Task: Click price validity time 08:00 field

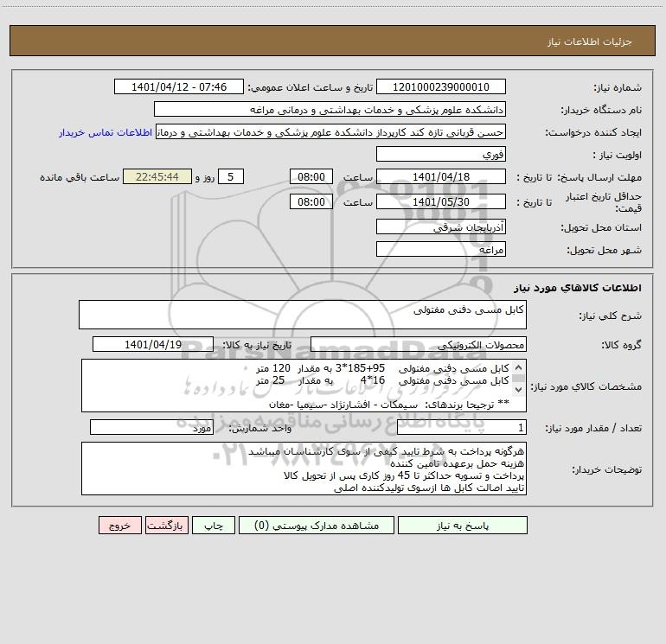Action: click(x=311, y=201)
